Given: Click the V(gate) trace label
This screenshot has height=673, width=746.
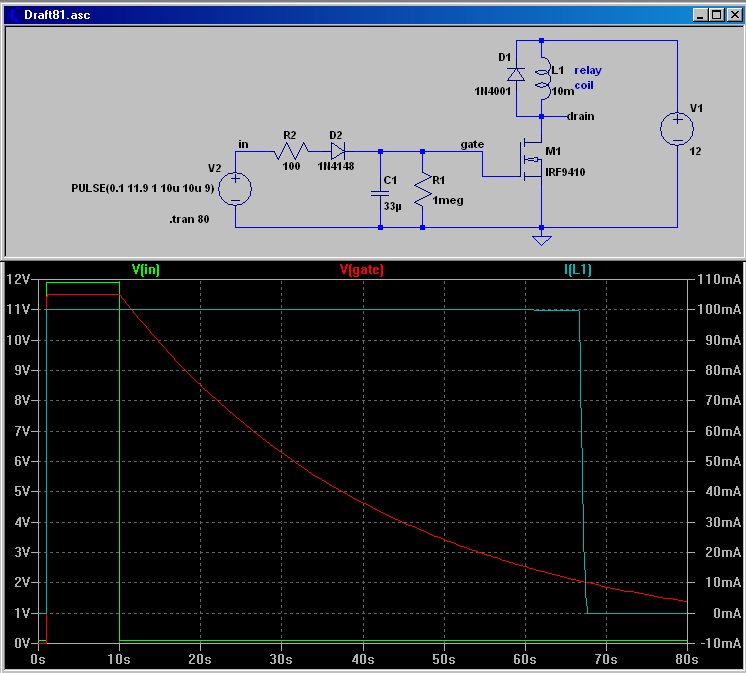Looking at the screenshot, I should pos(362,270).
